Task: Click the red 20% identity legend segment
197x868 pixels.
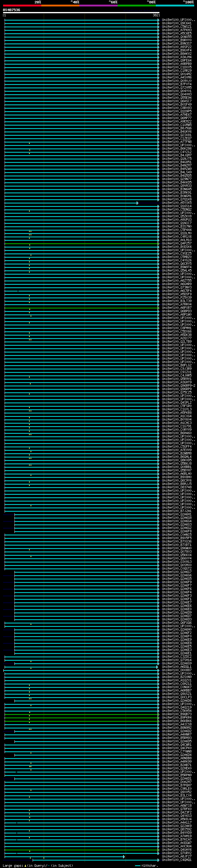Action: 22,6
